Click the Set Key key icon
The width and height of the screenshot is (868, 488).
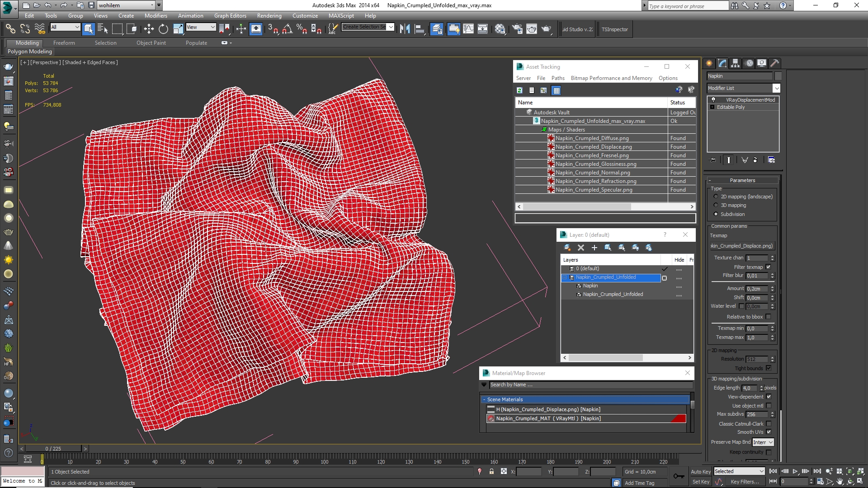click(x=679, y=476)
